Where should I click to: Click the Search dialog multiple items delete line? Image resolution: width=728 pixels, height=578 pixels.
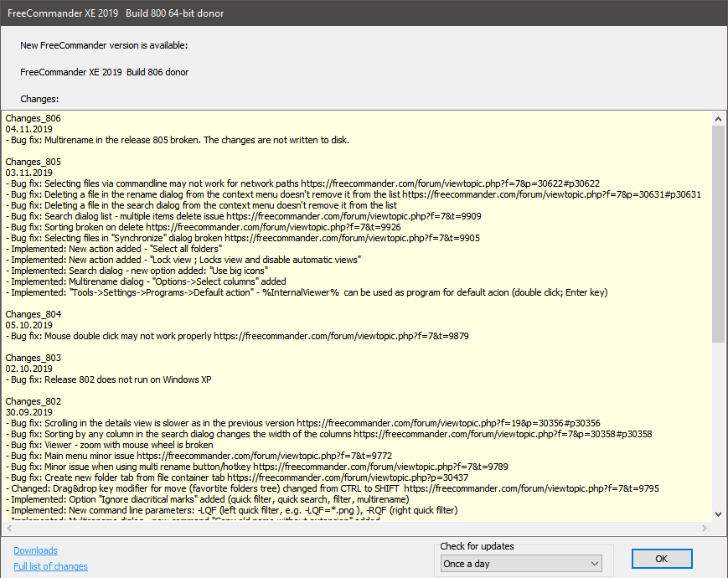[243, 216]
